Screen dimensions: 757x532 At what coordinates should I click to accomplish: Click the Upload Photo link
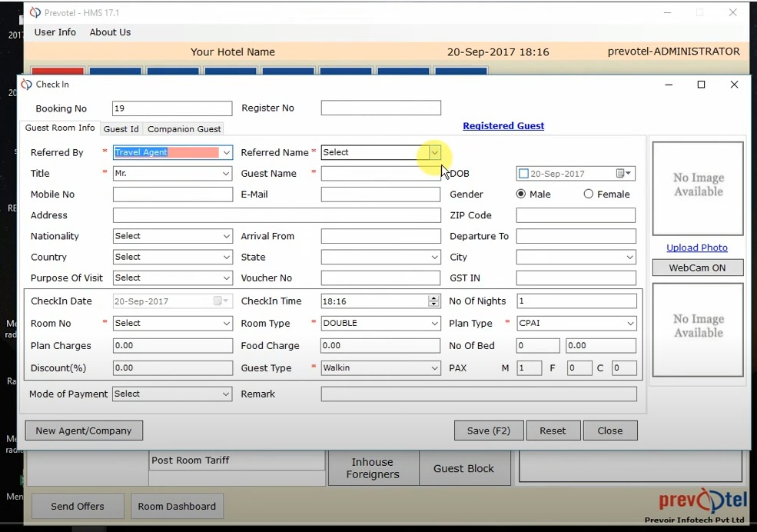click(697, 248)
